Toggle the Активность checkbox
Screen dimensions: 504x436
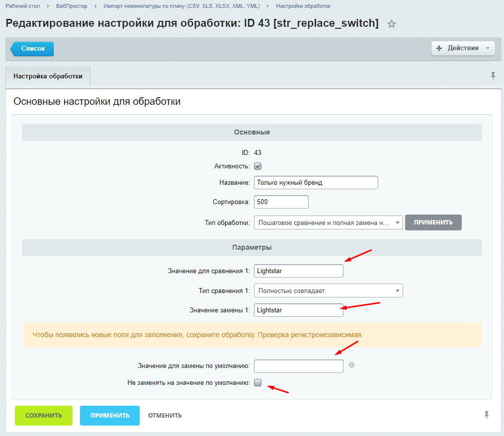[x=258, y=166]
